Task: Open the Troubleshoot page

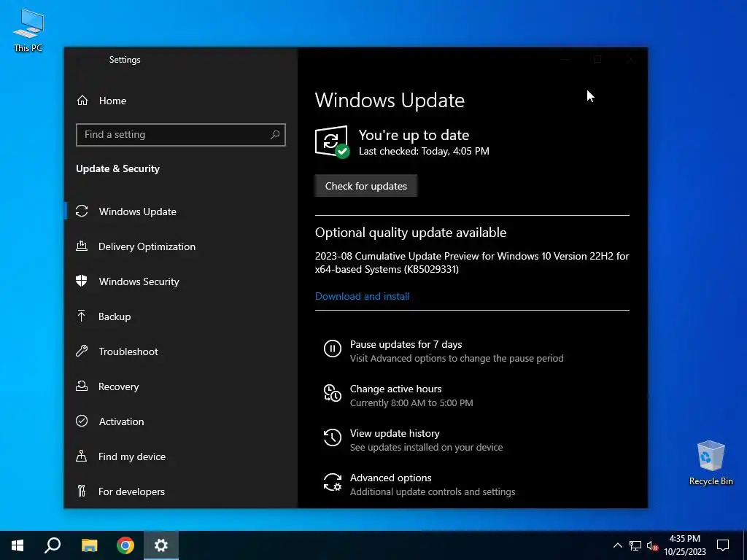Action: pos(181,351)
